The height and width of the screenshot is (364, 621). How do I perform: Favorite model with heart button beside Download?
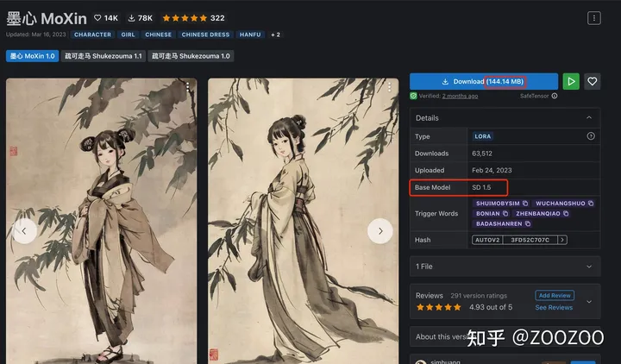click(x=592, y=82)
